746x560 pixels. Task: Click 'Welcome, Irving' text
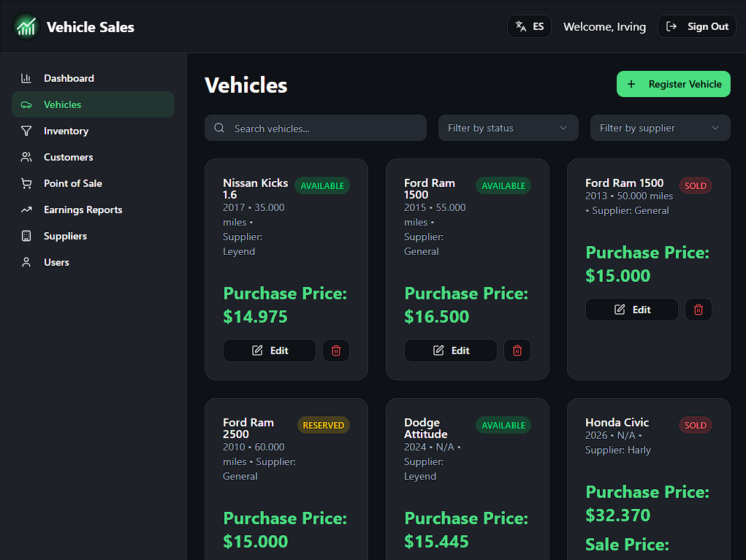604,26
